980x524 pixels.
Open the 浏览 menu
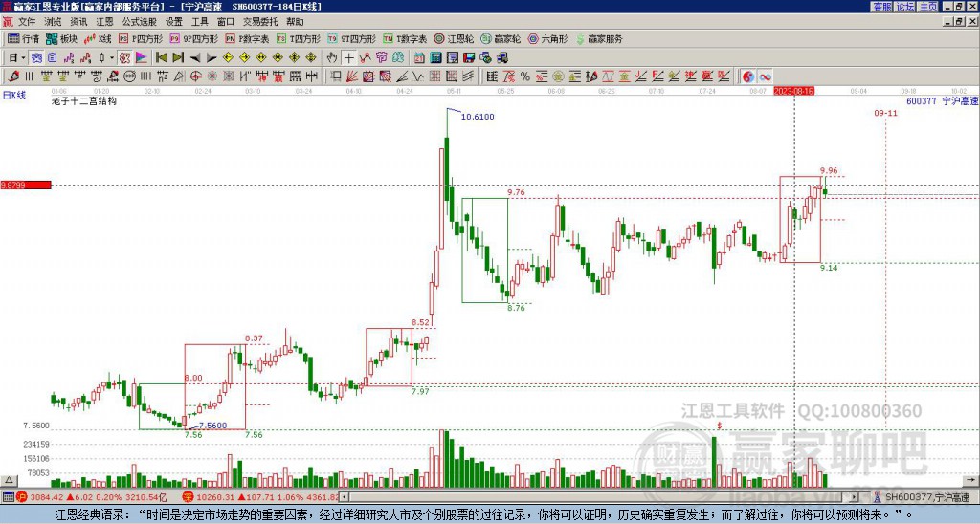pos(54,22)
